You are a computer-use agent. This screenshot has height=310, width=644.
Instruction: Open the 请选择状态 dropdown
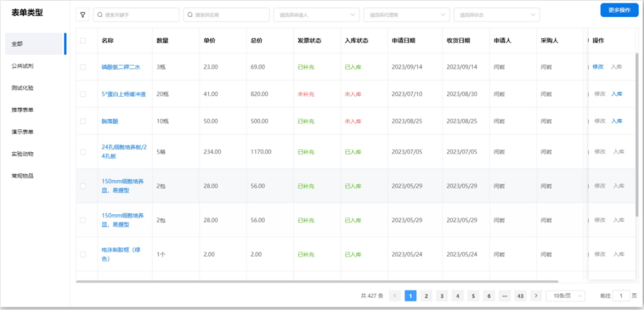pos(496,15)
